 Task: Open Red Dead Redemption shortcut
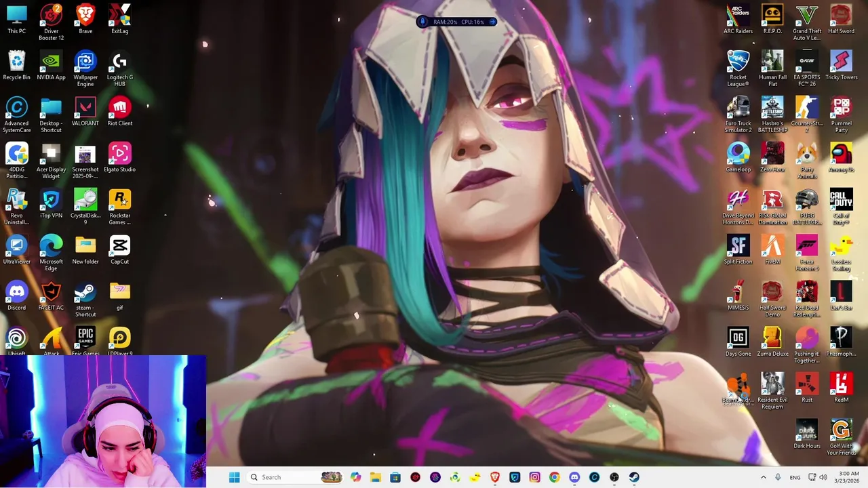click(807, 299)
